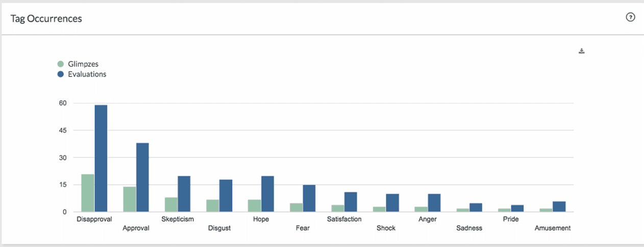Click the Satisfaction Evaluations bar
Screen dimensions: 644x247
pyautogui.click(x=351, y=202)
